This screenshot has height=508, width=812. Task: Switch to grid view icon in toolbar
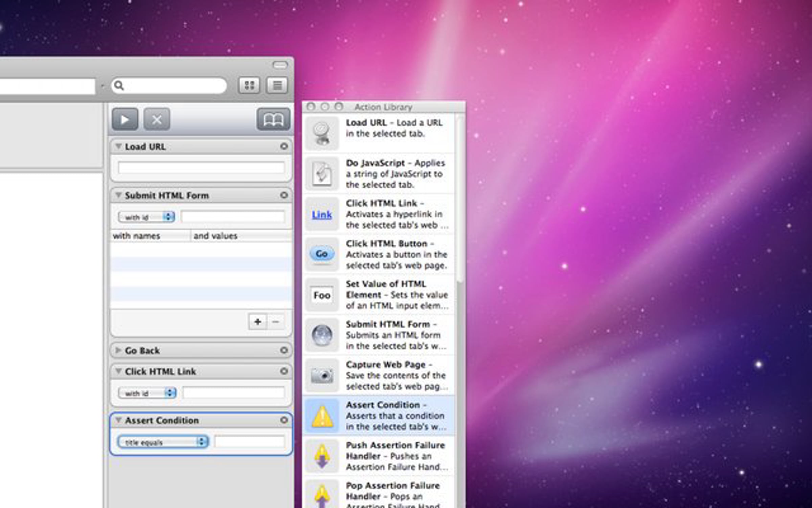(x=249, y=85)
